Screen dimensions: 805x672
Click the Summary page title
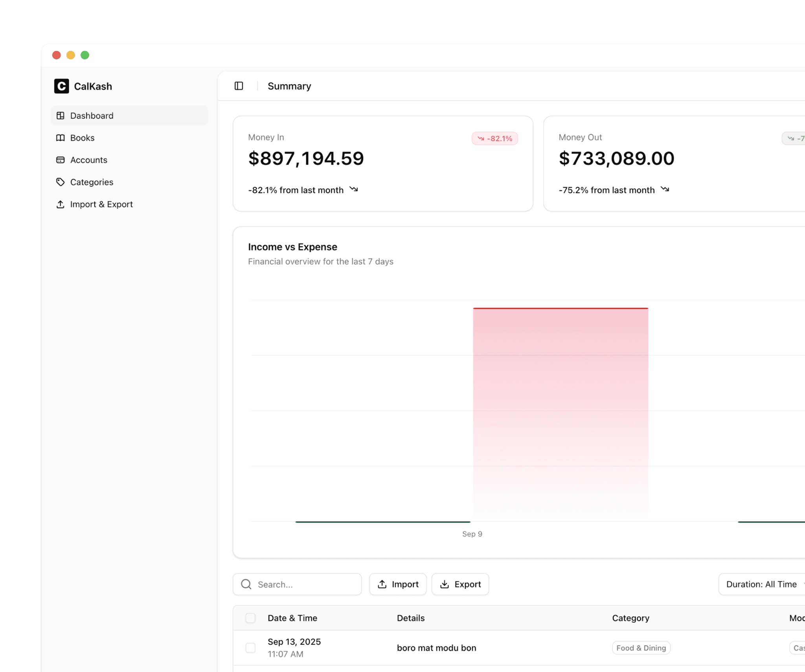pyautogui.click(x=289, y=86)
